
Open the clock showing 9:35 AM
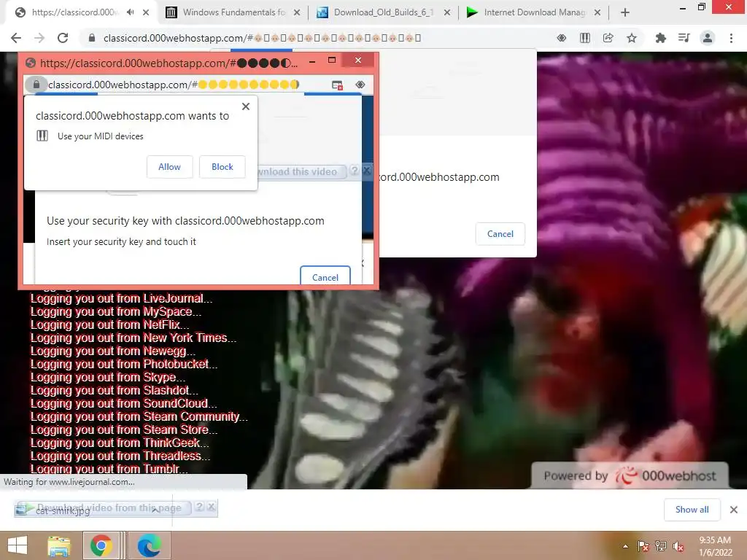pyautogui.click(x=715, y=546)
